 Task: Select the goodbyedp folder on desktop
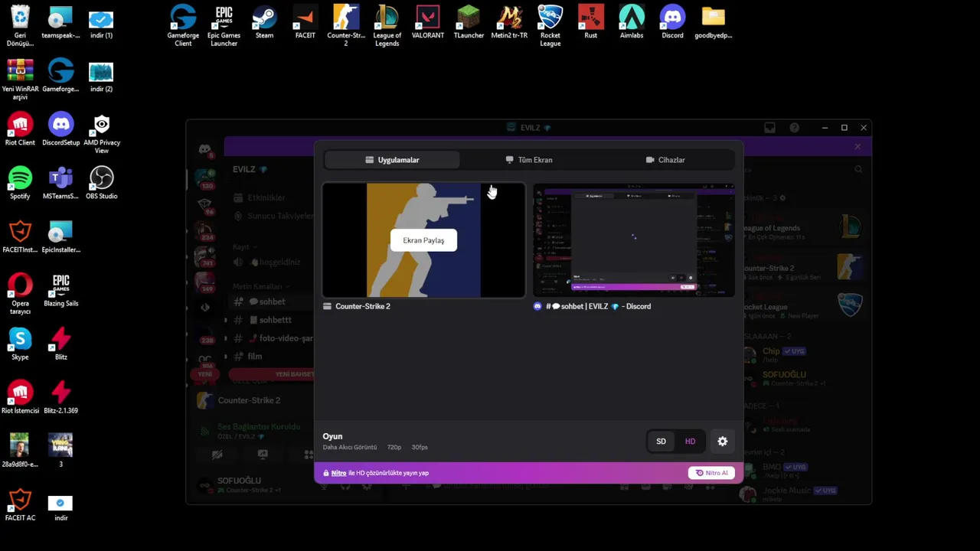coord(713,23)
